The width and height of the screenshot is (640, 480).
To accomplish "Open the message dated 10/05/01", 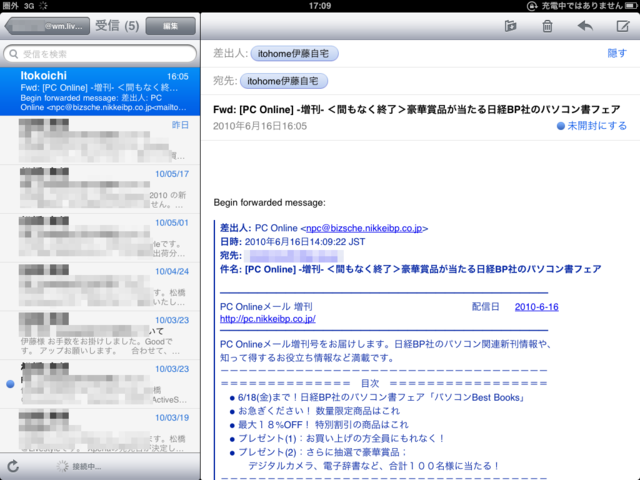I will click(100, 238).
